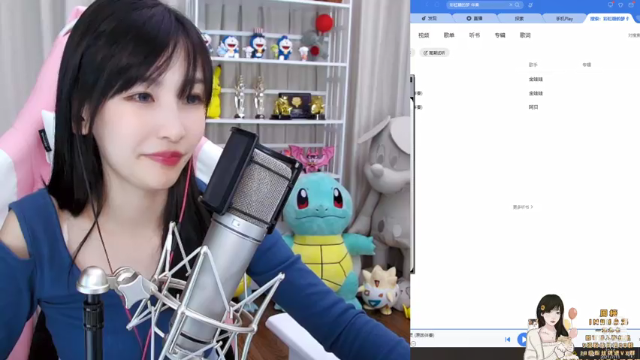Open the song recognition icon beside search box

(530, 5)
